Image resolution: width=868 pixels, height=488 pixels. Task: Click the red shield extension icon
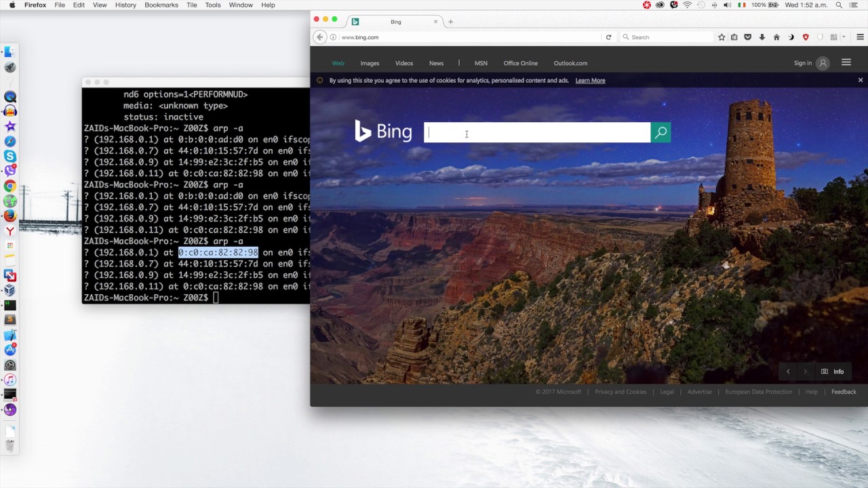coord(806,37)
